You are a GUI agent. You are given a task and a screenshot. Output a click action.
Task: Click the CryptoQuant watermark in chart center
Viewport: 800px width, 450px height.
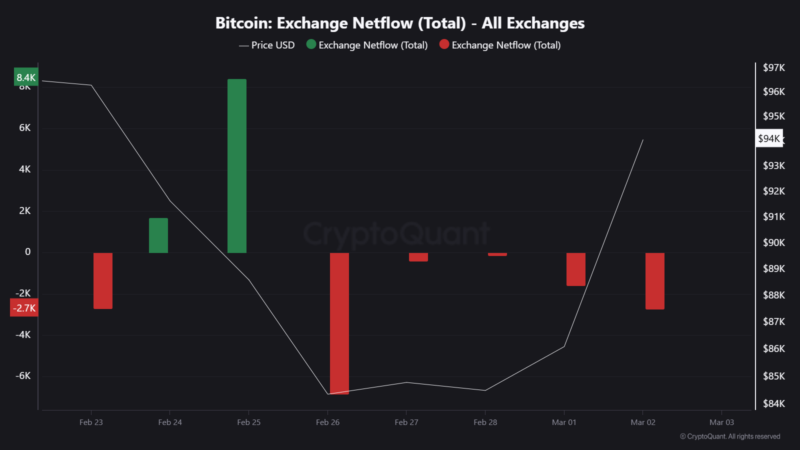397,234
